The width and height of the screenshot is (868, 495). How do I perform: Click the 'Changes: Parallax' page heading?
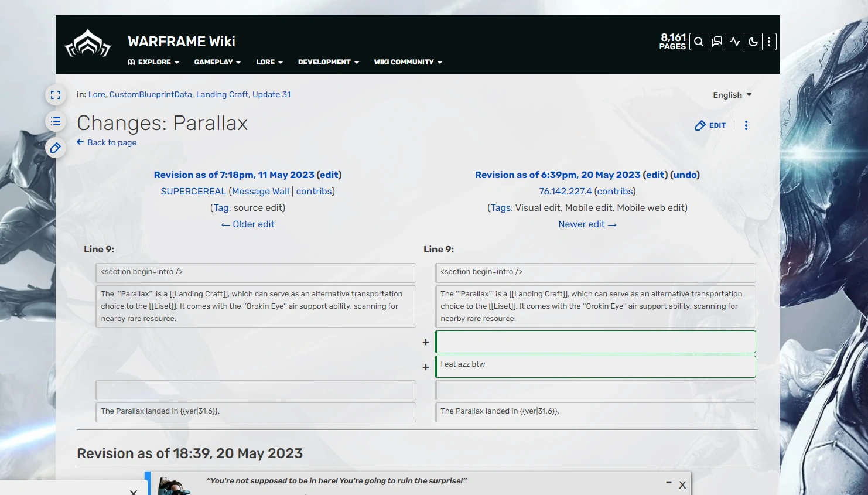[162, 123]
